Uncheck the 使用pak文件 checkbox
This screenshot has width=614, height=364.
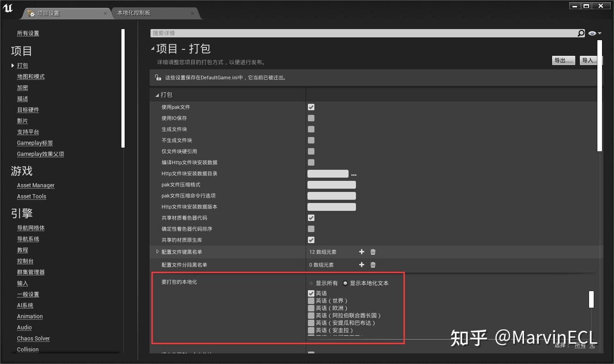(311, 107)
